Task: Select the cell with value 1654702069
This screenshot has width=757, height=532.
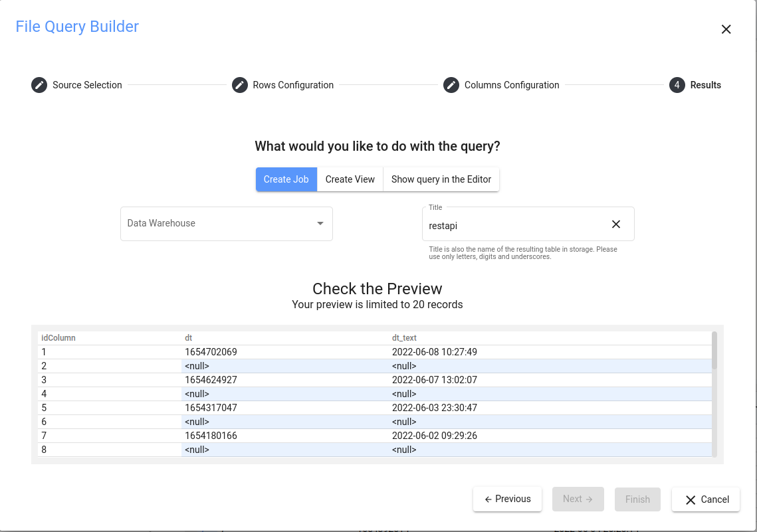Action: [x=211, y=352]
